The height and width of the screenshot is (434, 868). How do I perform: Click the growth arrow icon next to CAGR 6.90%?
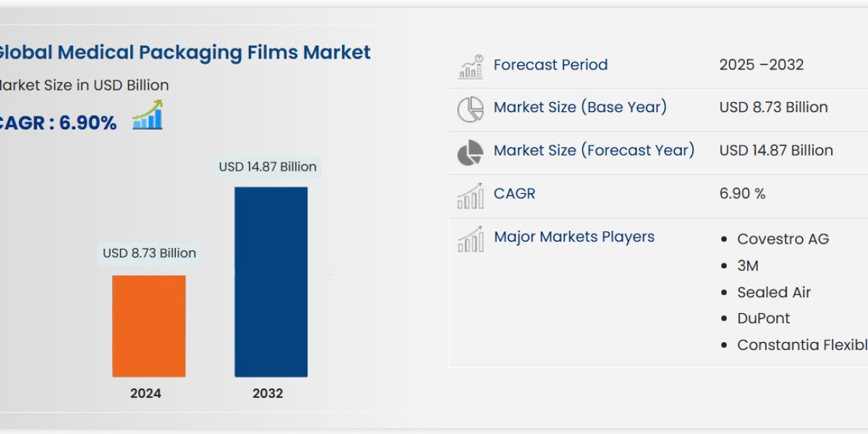tap(148, 115)
